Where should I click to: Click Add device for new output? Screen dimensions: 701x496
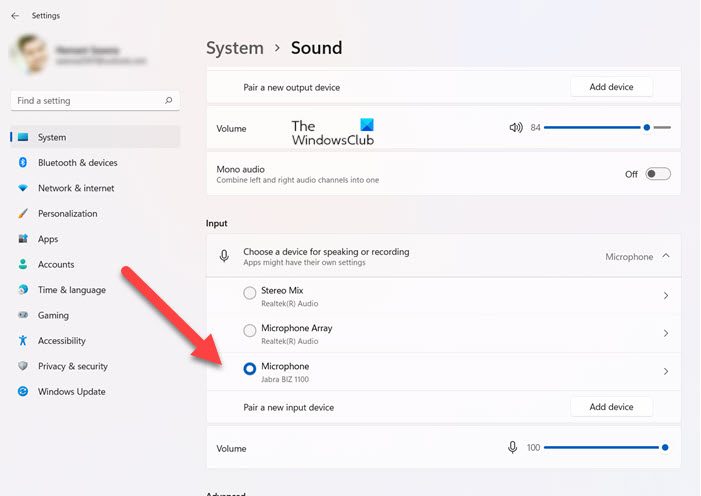pos(611,87)
